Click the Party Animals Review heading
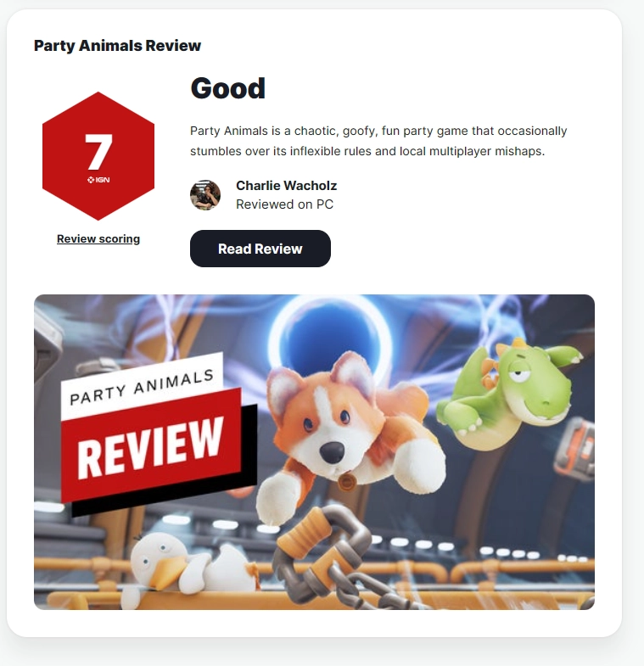Image resolution: width=644 pixels, height=666 pixels. [x=117, y=46]
